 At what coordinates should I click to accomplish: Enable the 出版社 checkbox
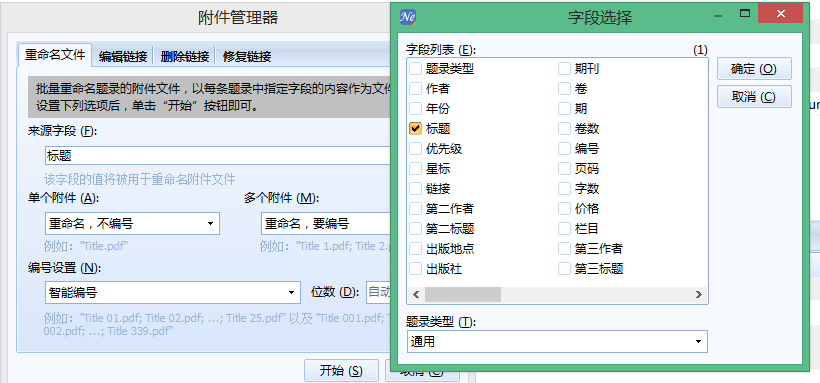point(415,269)
